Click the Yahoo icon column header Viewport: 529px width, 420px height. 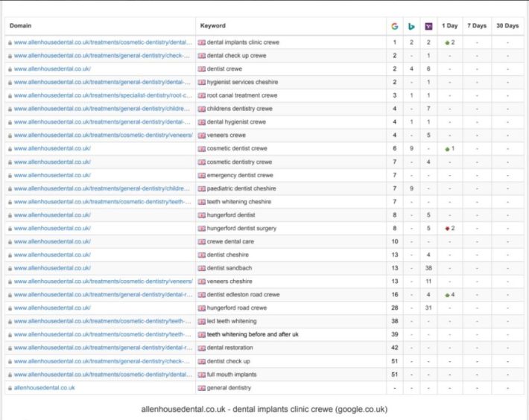(428, 26)
